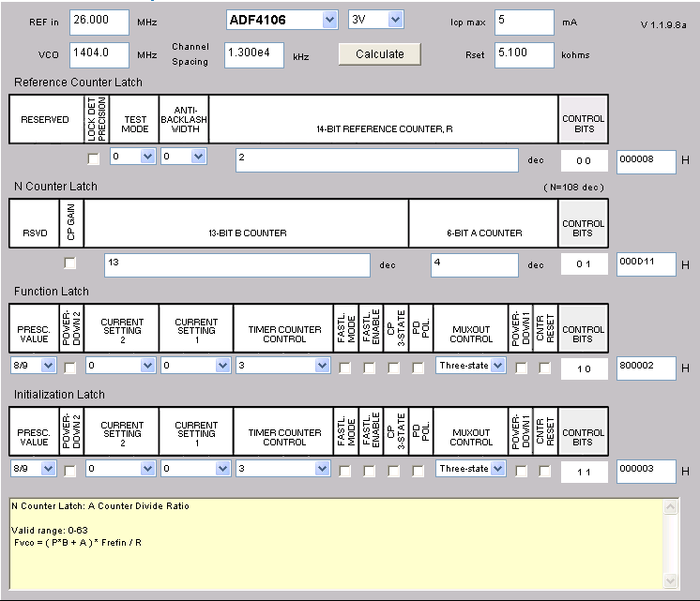Click the VCO frequency field
The height and width of the screenshot is (601, 700).
coord(99,55)
